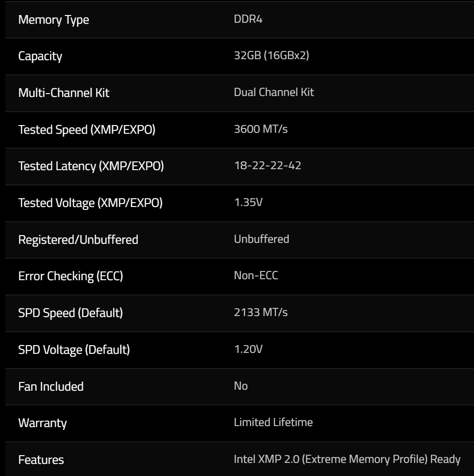This screenshot has width=474, height=476.
Task: Click the 32GB (16GBx2) value
Action: click(271, 56)
